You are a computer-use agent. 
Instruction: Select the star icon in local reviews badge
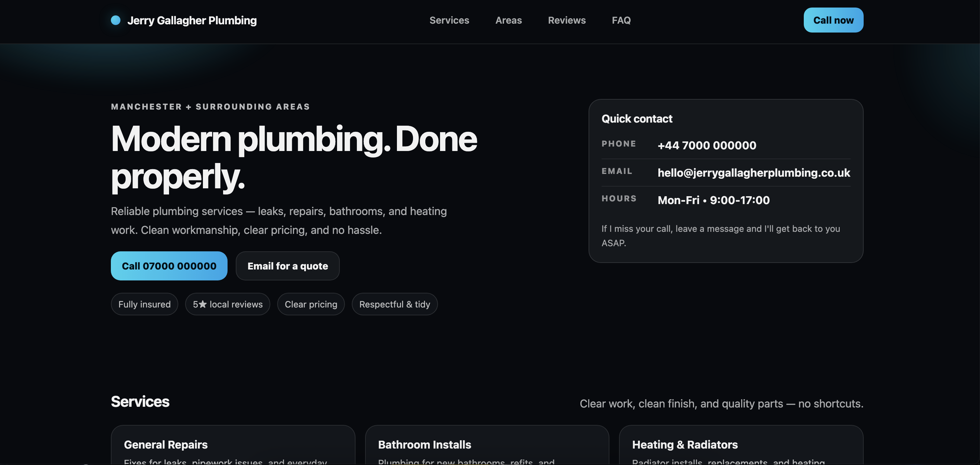click(x=203, y=304)
